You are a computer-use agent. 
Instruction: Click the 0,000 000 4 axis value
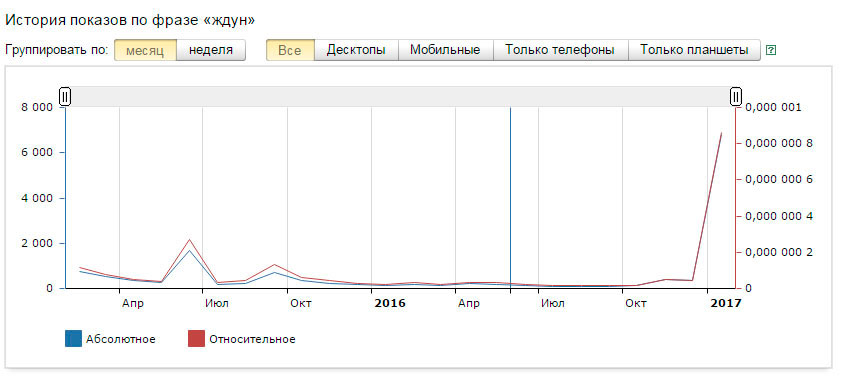[x=780, y=216]
